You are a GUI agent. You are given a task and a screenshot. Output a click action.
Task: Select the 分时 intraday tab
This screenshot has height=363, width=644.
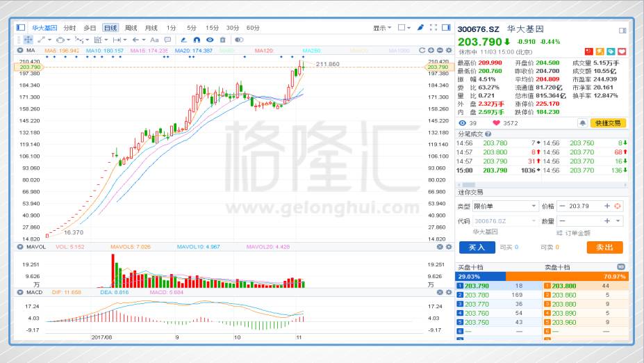tap(69, 28)
